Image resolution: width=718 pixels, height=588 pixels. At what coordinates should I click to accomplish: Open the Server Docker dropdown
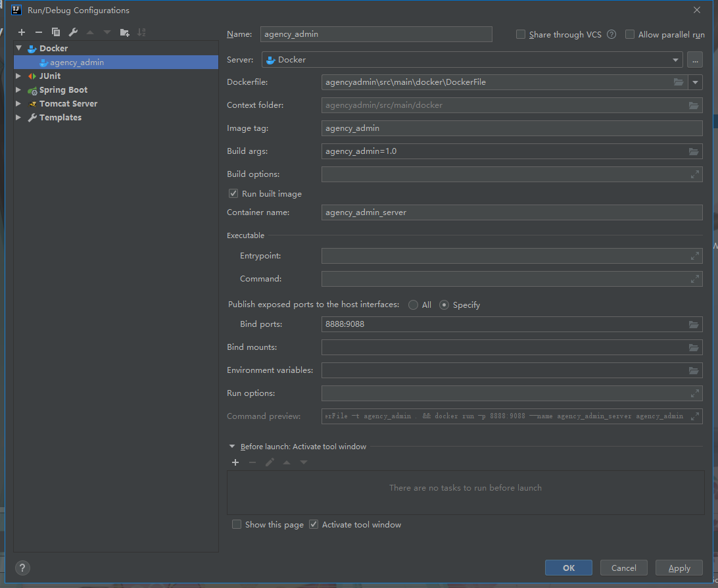[472, 60]
